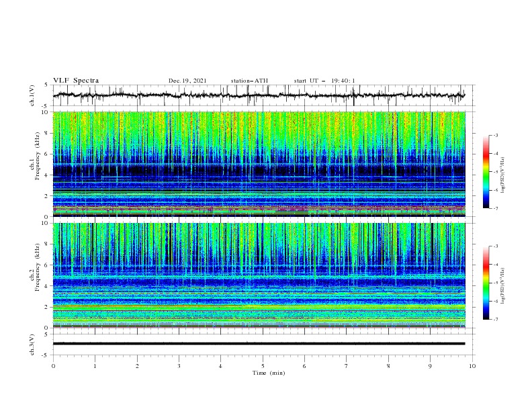532x411 pixels.
Task: Click the "-5" label on lower color bar
Action: (495, 283)
